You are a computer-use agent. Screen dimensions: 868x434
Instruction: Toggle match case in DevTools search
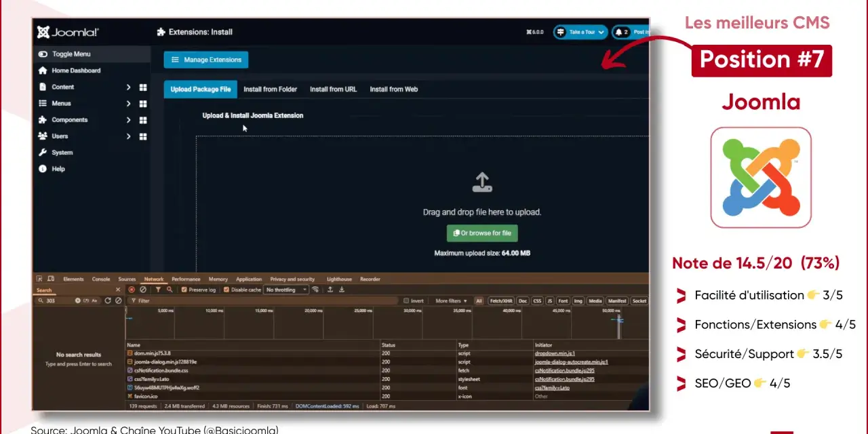94,300
